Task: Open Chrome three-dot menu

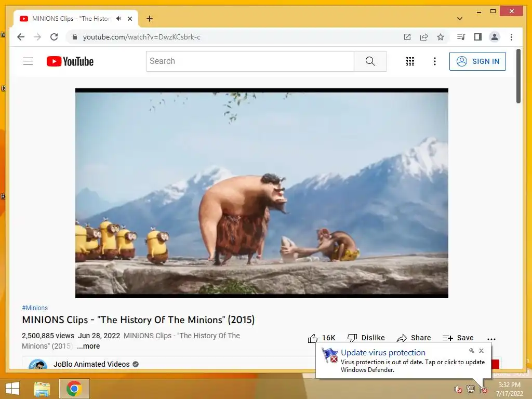Action: tap(511, 37)
